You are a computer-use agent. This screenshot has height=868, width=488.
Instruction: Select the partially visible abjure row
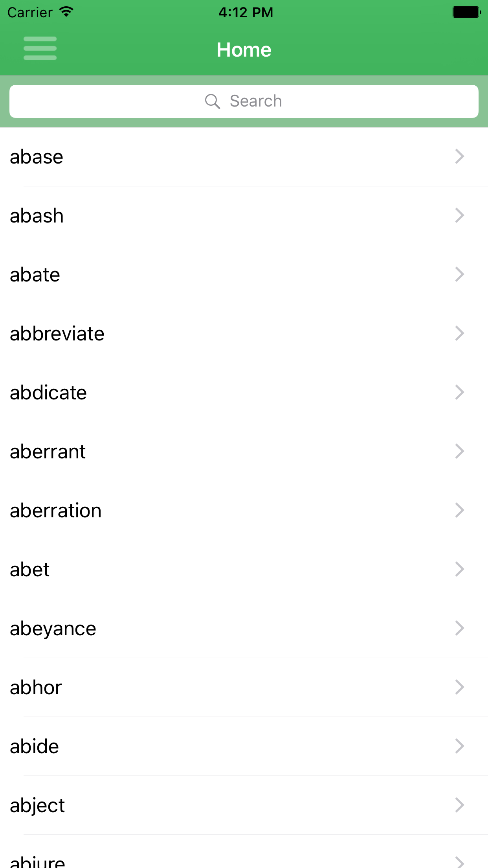pos(244,852)
